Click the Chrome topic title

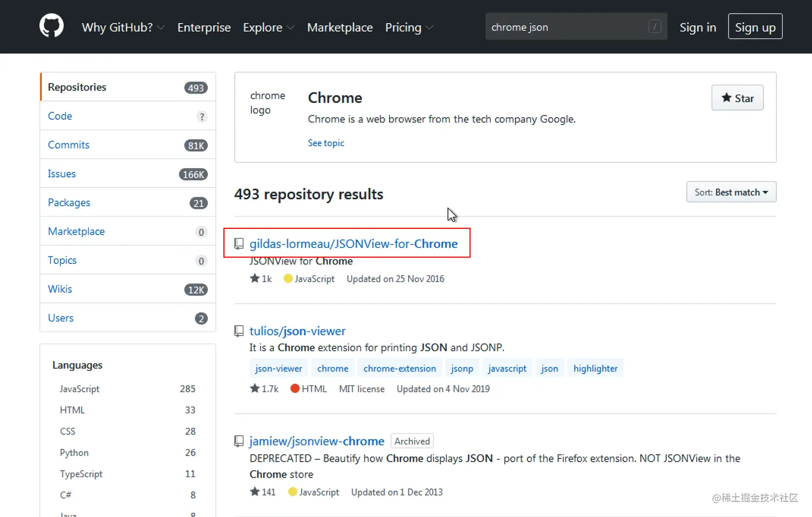click(x=335, y=98)
